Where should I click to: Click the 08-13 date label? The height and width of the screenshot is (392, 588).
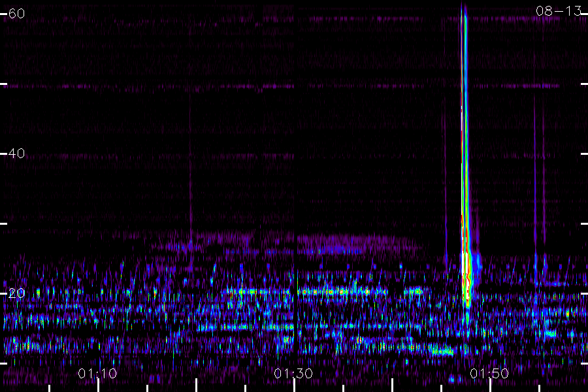[559, 11]
